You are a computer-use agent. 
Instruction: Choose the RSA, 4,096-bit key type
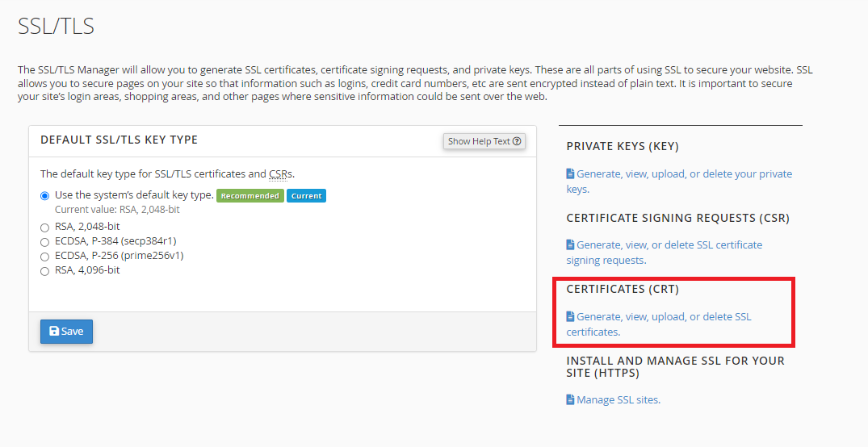[x=45, y=271]
